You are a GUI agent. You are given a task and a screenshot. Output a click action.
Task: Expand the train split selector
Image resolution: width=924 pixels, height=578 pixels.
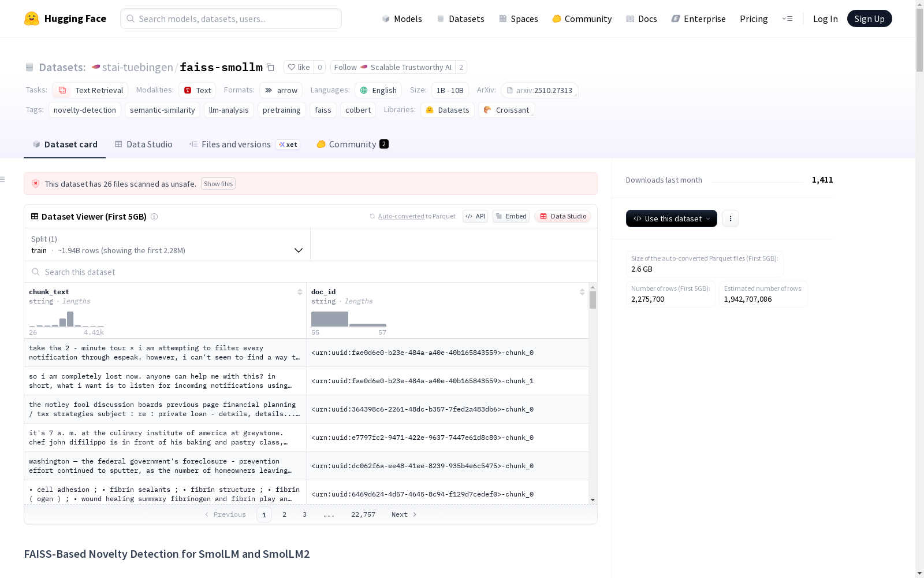point(167,244)
